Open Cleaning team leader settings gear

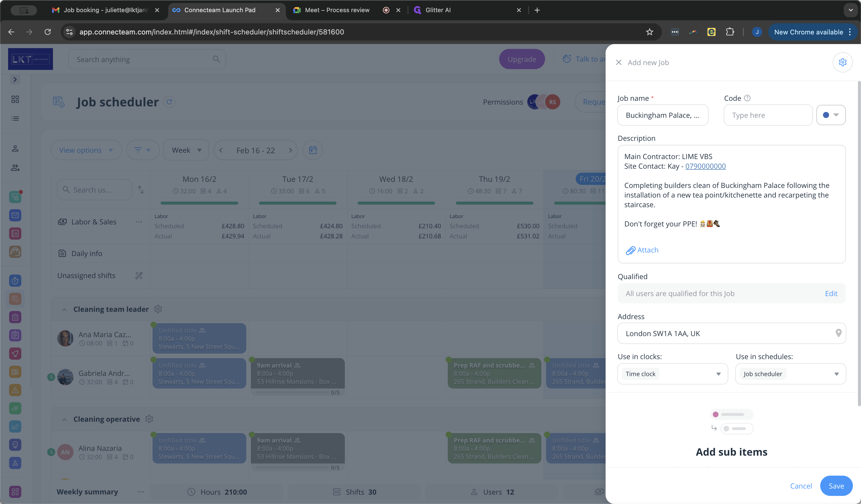tap(158, 309)
